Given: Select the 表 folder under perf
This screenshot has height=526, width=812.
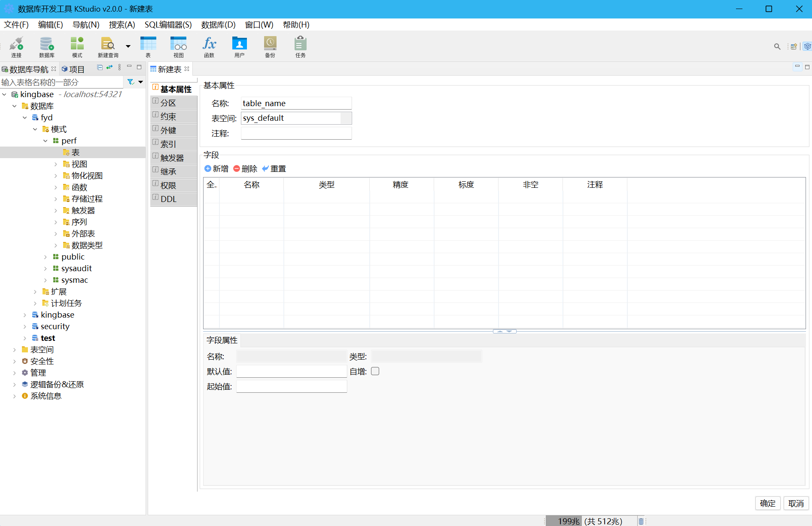Looking at the screenshot, I should pyautogui.click(x=76, y=153).
